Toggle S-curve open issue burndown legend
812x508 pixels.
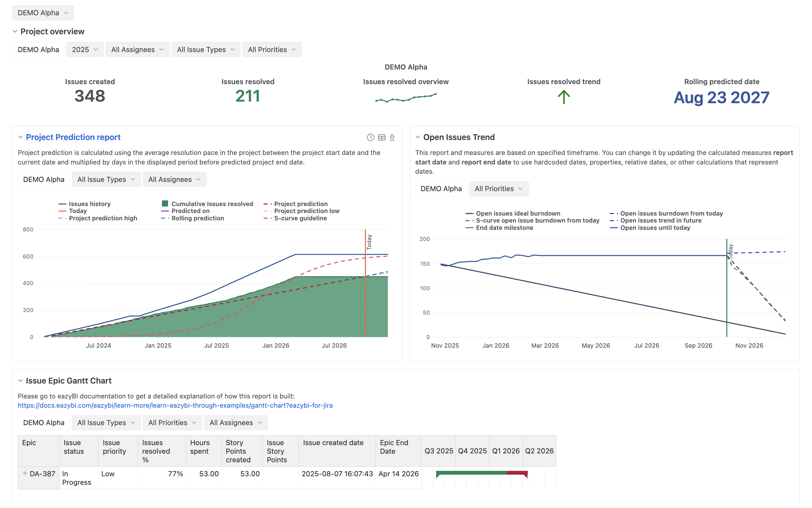(532, 220)
